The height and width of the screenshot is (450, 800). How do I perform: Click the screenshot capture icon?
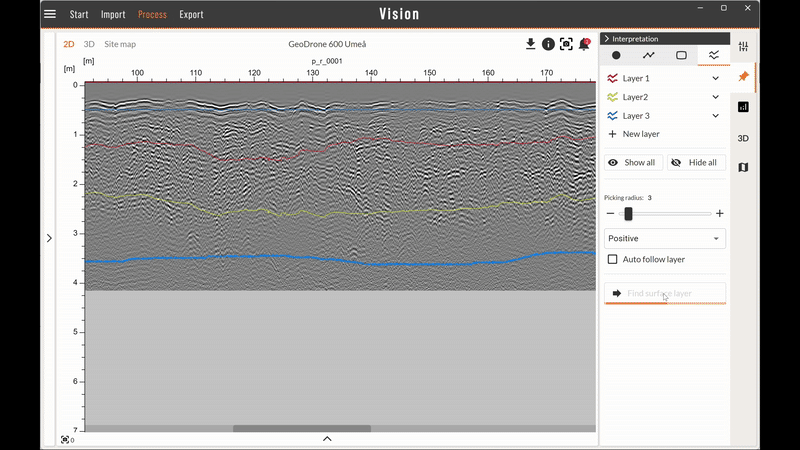point(566,44)
